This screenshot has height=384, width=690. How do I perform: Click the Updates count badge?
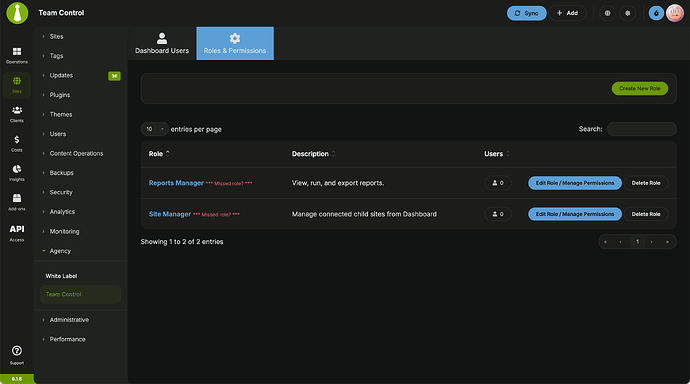coord(114,76)
